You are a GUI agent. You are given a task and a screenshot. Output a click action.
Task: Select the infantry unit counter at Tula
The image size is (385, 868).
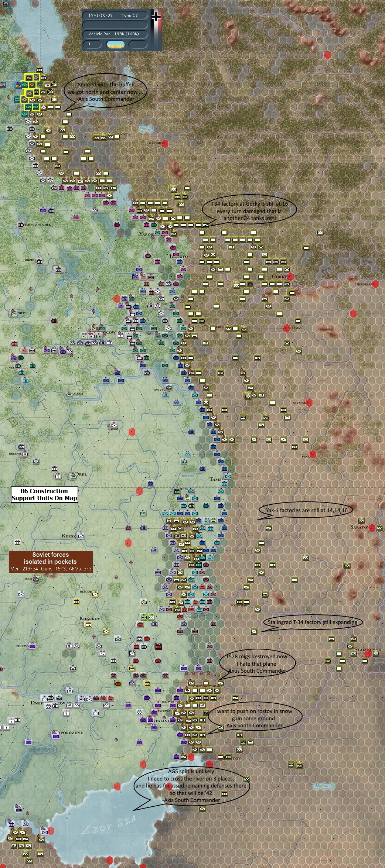[114, 425]
